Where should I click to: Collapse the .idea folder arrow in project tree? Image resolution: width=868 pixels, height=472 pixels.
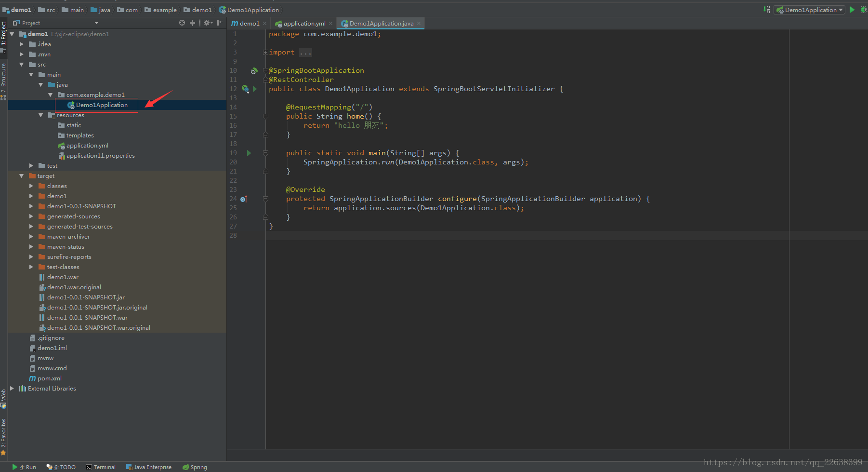[22, 44]
